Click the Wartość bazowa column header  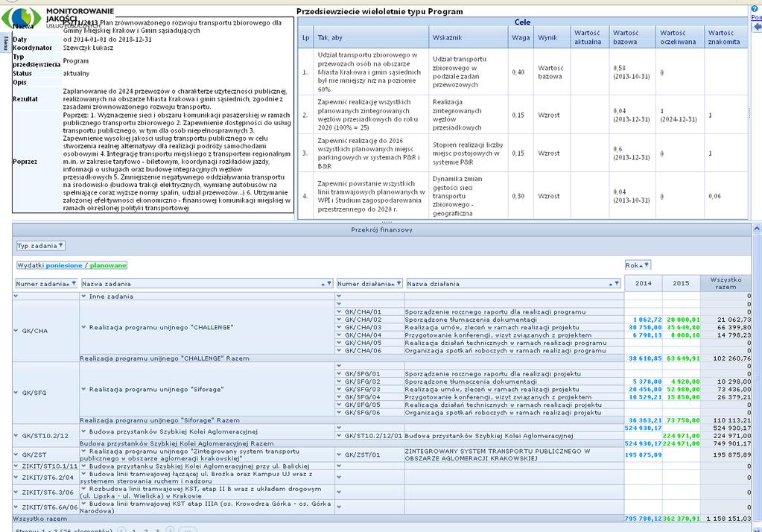(632, 37)
